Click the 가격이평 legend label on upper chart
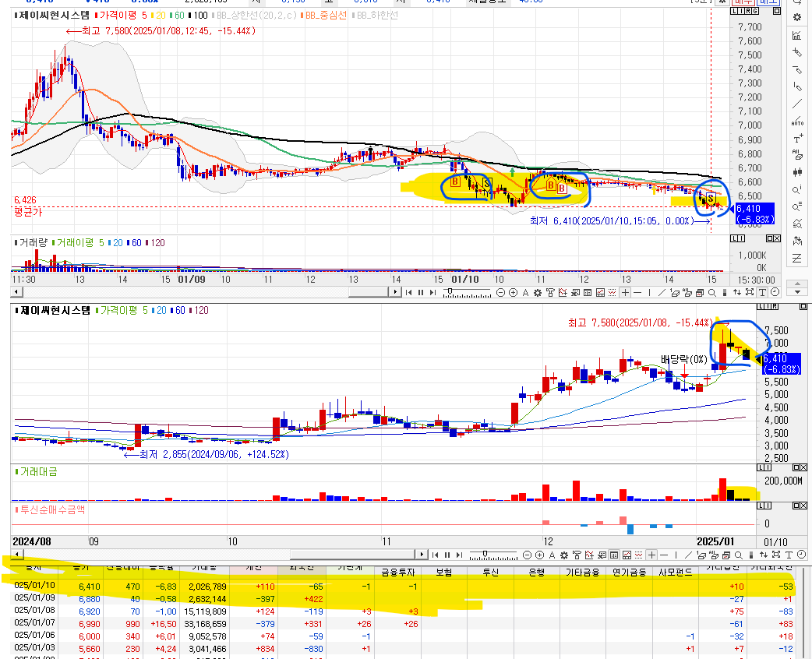The height and width of the screenshot is (659, 812). click(x=118, y=16)
